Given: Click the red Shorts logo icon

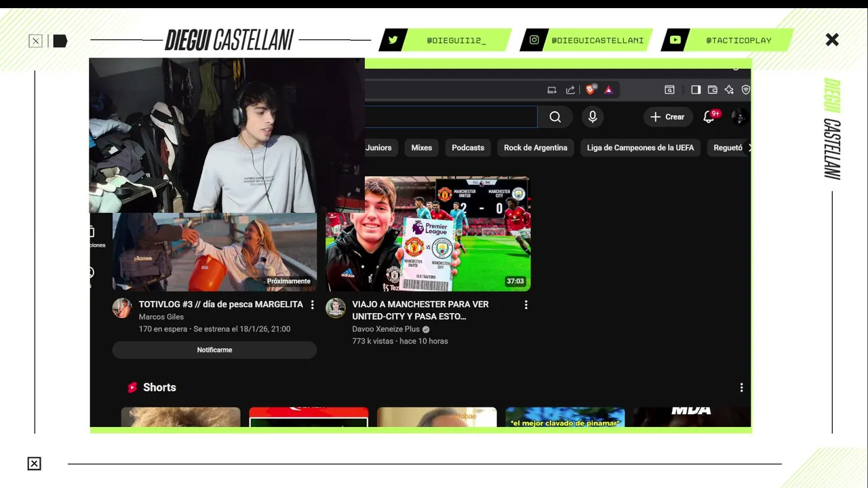Looking at the screenshot, I should pyautogui.click(x=132, y=388).
